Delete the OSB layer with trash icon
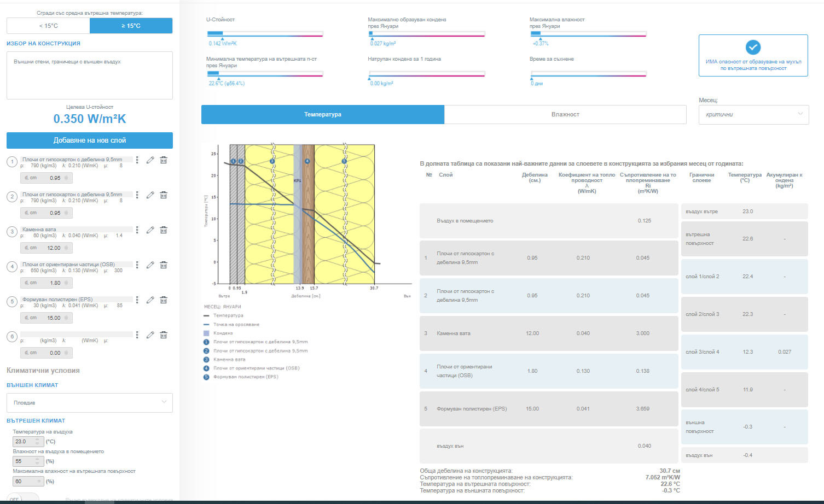Screen dimensions: 824x504 coord(164,265)
